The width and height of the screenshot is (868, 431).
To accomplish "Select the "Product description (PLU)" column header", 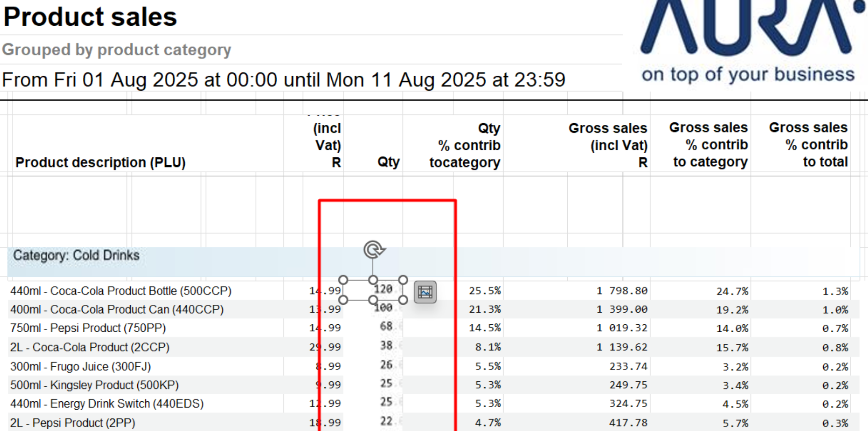I will [101, 163].
